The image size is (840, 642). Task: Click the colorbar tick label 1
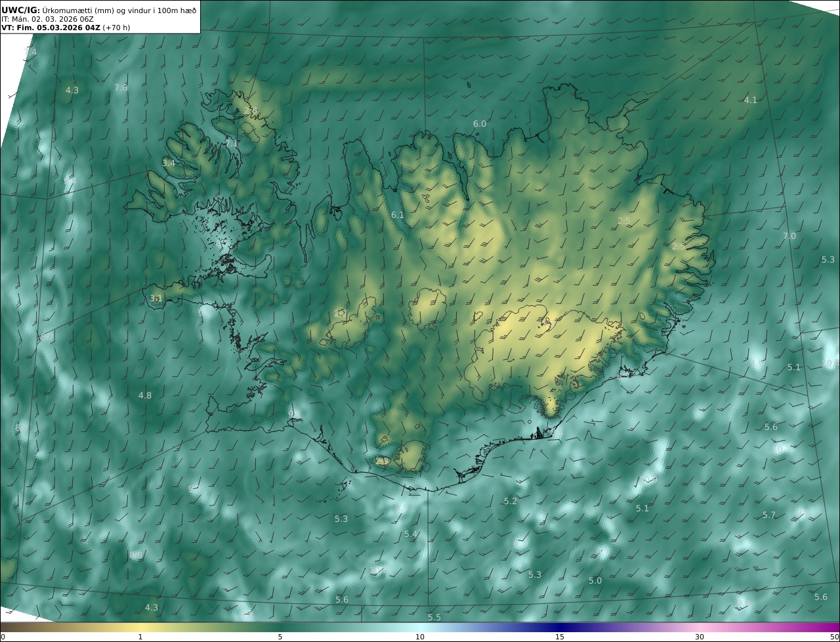pyautogui.click(x=140, y=637)
